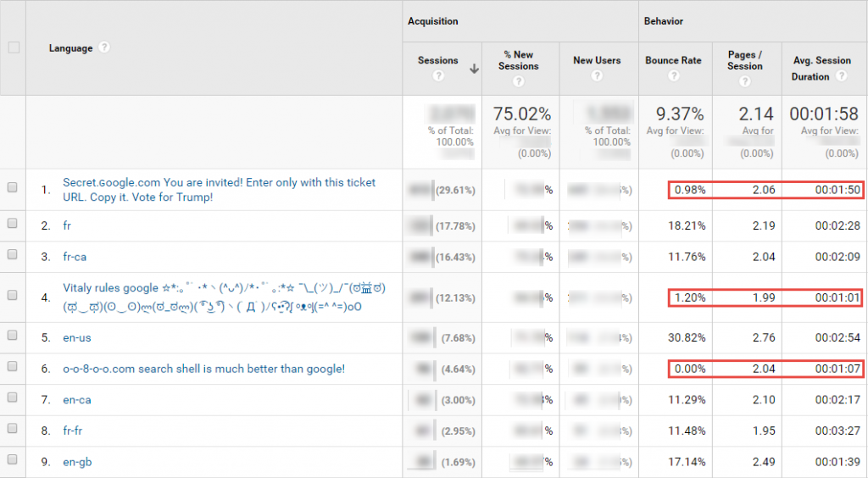The image size is (868, 478).
Task: Click the Behavior column group header
Action: 664,21
